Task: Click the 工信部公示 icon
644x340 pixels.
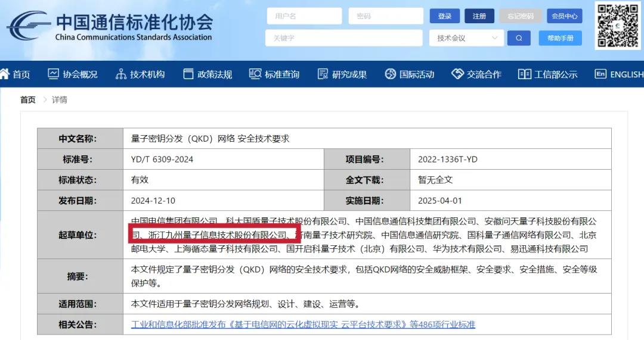Action: [x=525, y=74]
